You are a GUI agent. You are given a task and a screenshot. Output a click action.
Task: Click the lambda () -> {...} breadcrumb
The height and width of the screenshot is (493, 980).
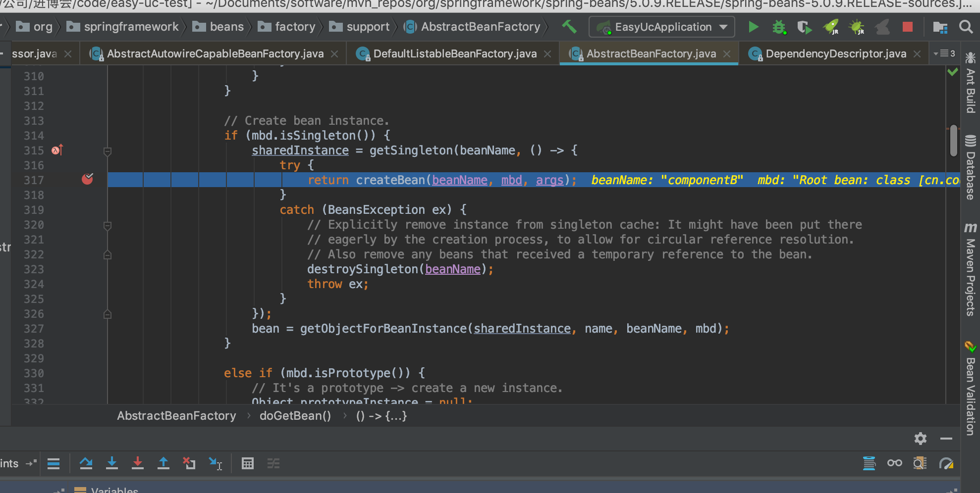[381, 416]
